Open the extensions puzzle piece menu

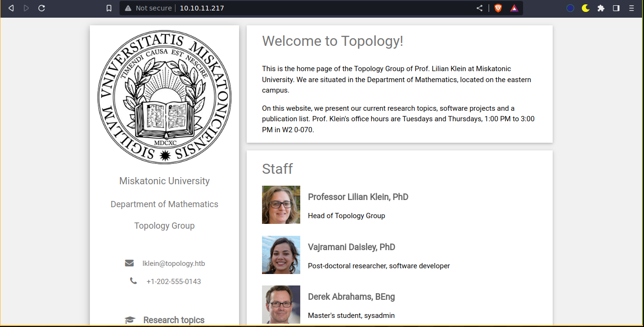click(601, 8)
